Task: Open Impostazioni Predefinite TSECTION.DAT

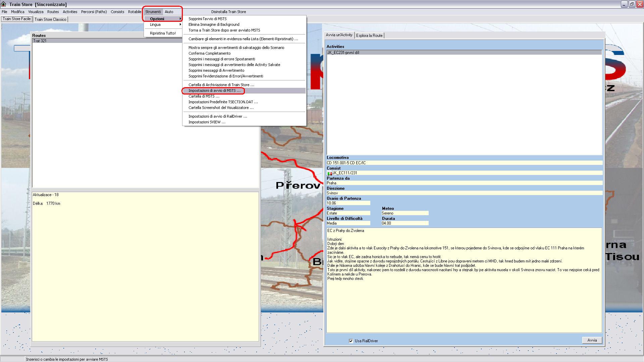Action: [244, 102]
